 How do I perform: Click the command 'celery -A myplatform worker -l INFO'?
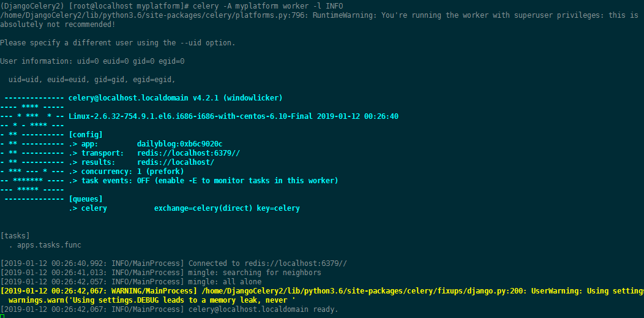point(268,6)
